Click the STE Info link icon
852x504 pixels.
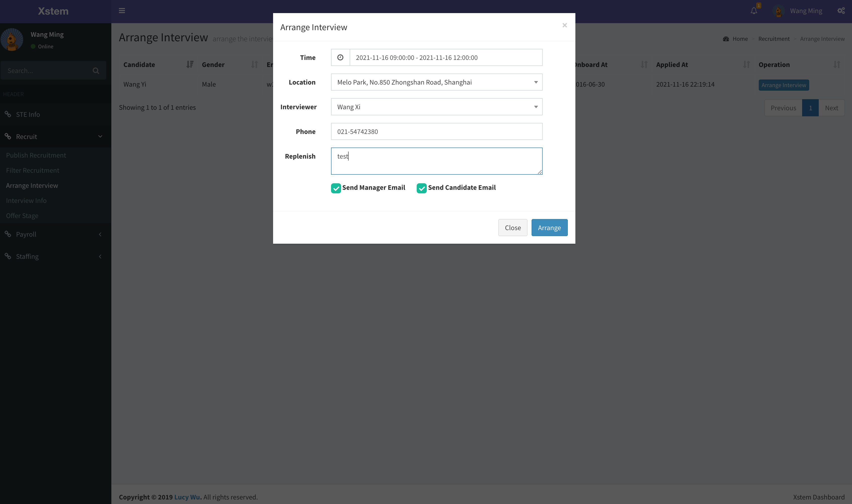(8, 114)
